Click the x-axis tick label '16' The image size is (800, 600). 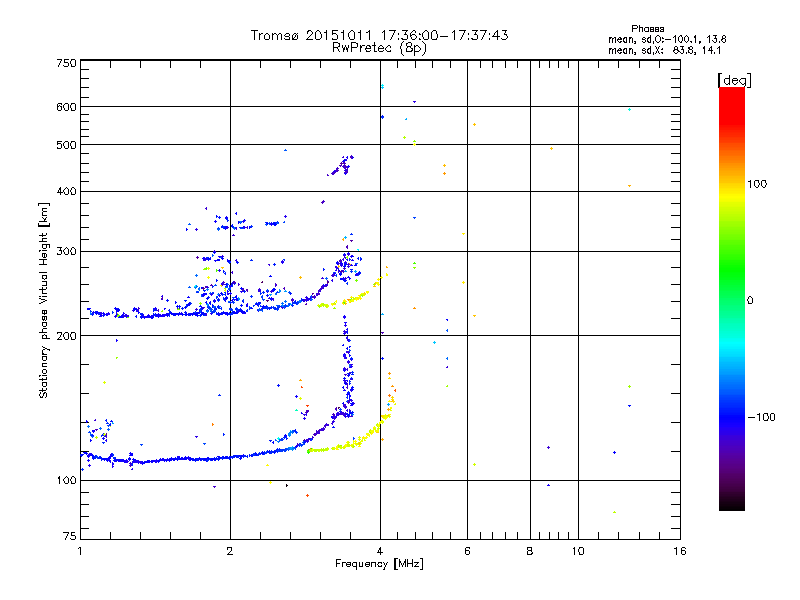(x=680, y=551)
